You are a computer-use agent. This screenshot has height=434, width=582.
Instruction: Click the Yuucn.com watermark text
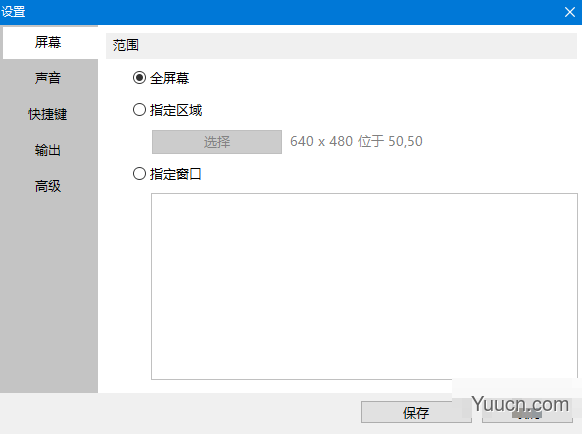[520, 404]
